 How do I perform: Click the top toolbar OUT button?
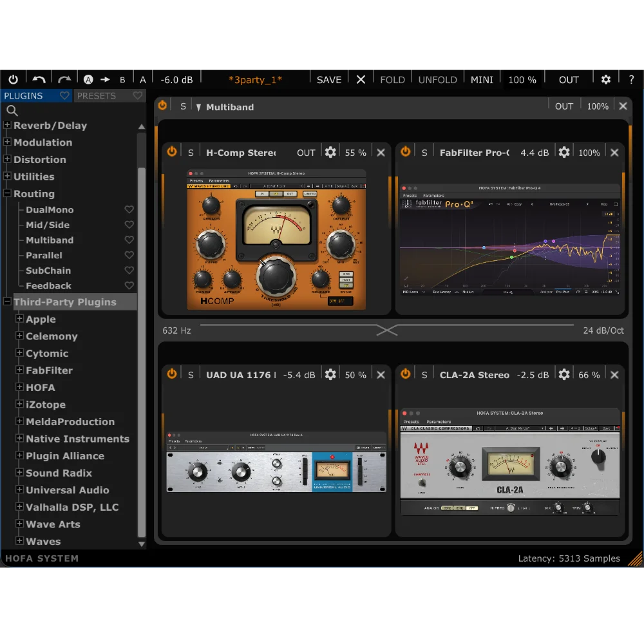(569, 80)
